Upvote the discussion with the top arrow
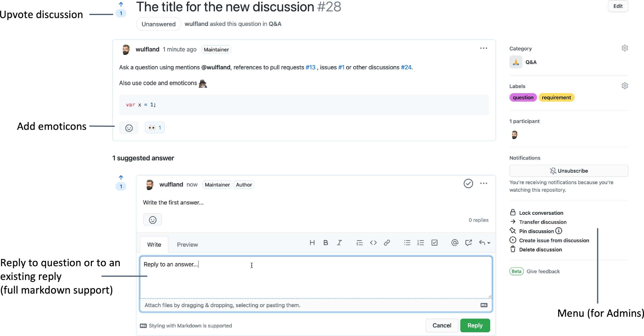This screenshot has height=336, width=644. pos(121,4)
